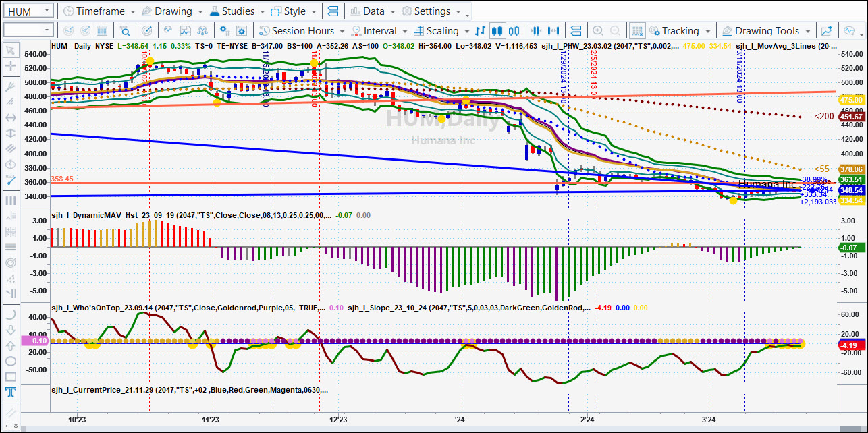The width and height of the screenshot is (868, 433).
Task: Toggle the grid selection icon before Tracking
Action: pos(636,31)
